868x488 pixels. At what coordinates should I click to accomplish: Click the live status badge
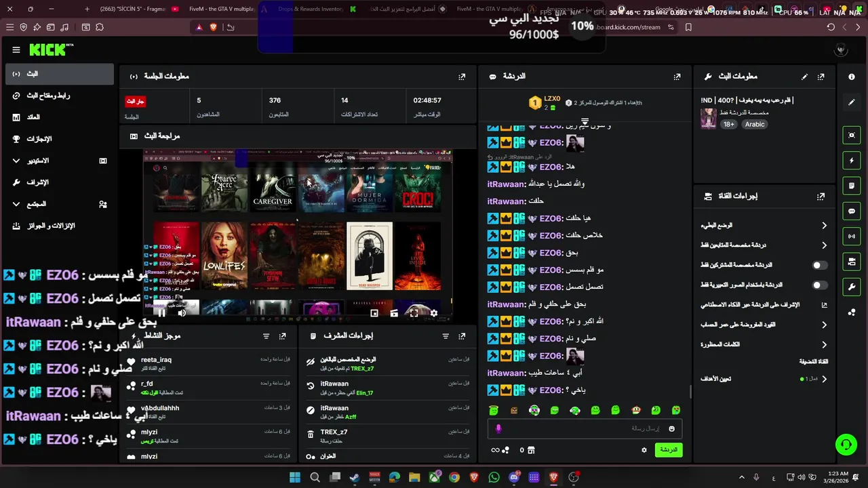point(135,101)
